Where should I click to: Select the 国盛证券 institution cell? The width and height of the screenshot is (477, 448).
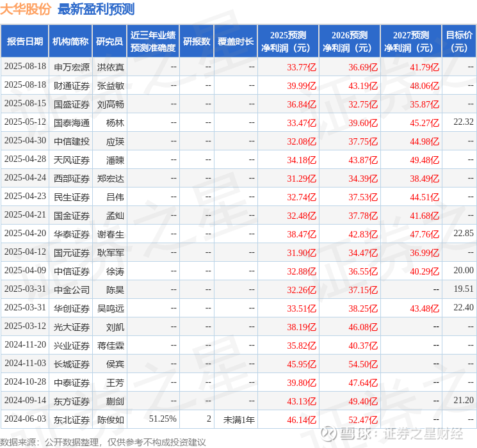[x=72, y=104]
